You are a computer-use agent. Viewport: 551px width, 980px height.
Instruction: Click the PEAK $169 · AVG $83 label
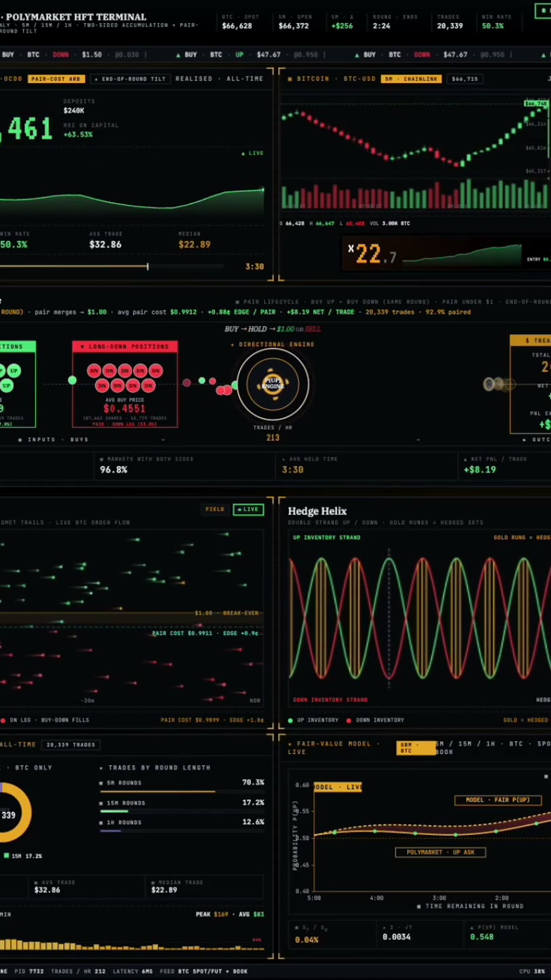230,914
